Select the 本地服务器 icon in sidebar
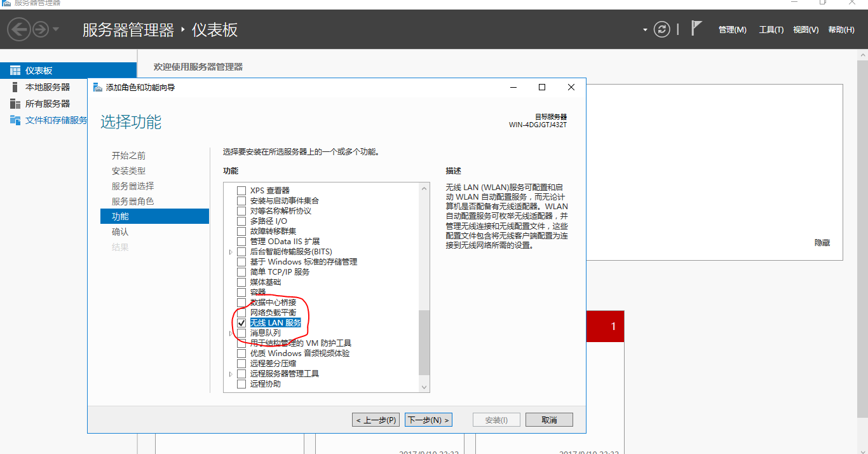This screenshot has height=454, width=868. (x=15, y=87)
